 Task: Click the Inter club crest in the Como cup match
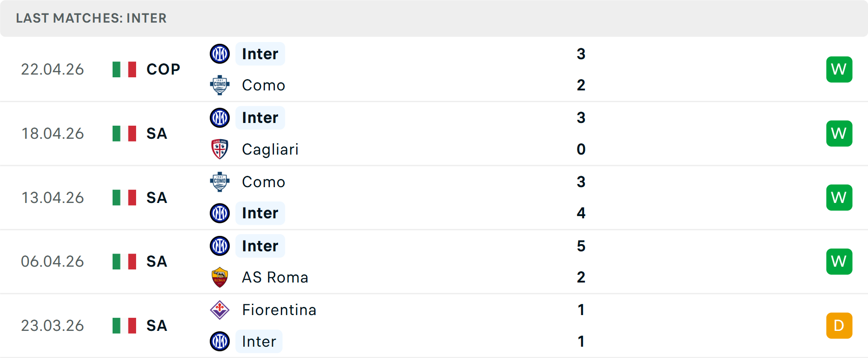[x=220, y=53]
